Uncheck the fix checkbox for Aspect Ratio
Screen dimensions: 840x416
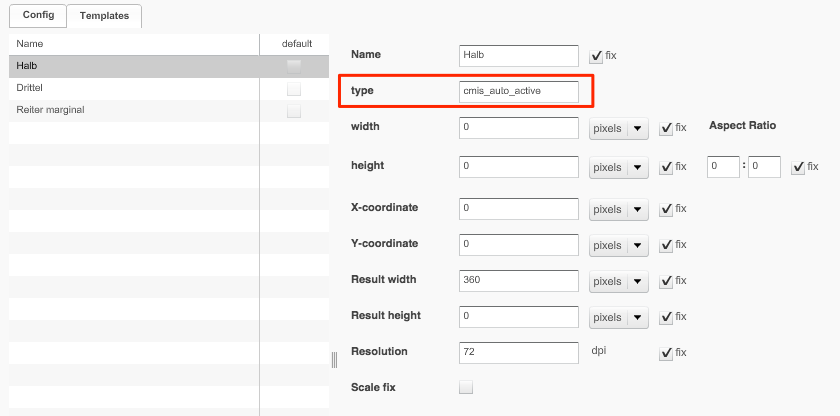pyautogui.click(x=798, y=168)
